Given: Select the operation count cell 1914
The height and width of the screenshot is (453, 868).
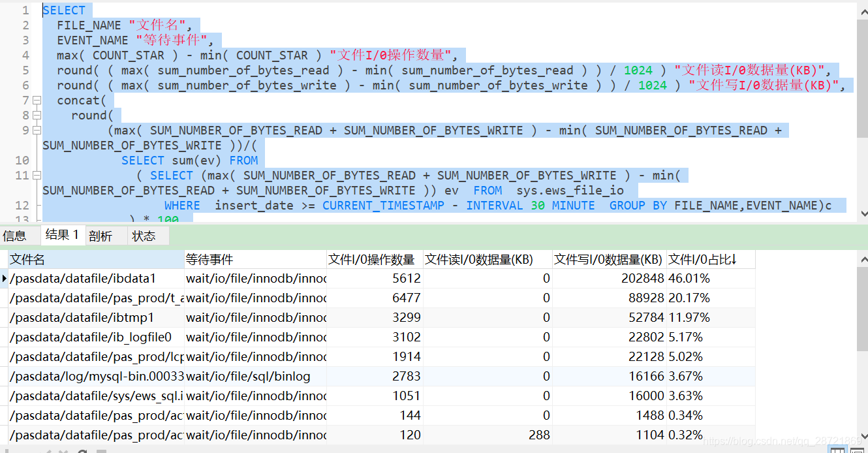Looking at the screenshot, I should pyautogui.click(x=375, y=357).
